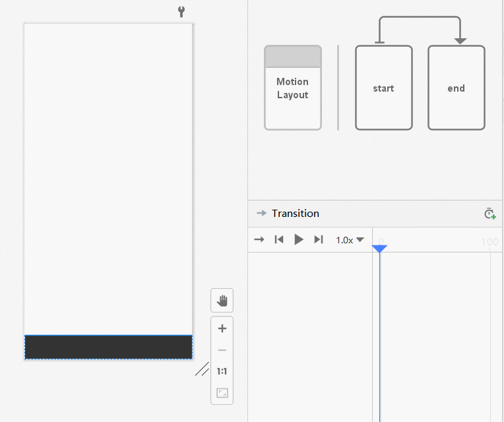Open the 1.0x playback speed dropdown
This screenshot has width=504, height=422.
350,240
